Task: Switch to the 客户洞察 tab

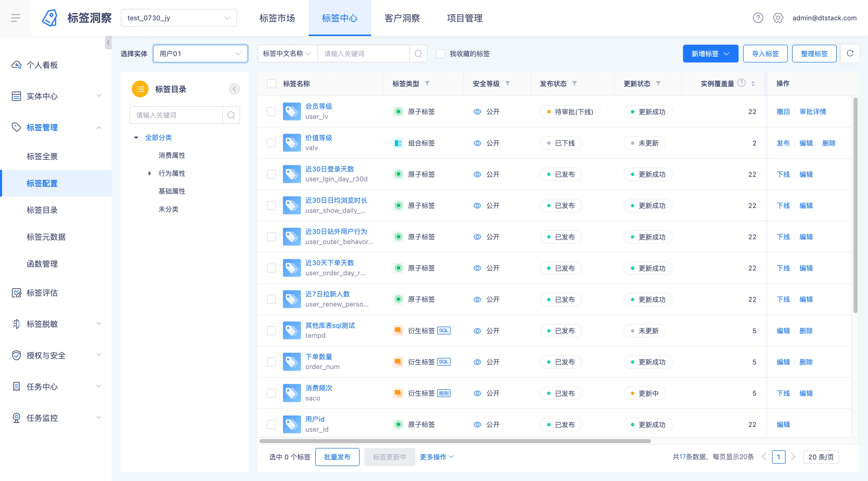Action: (402, 18)
